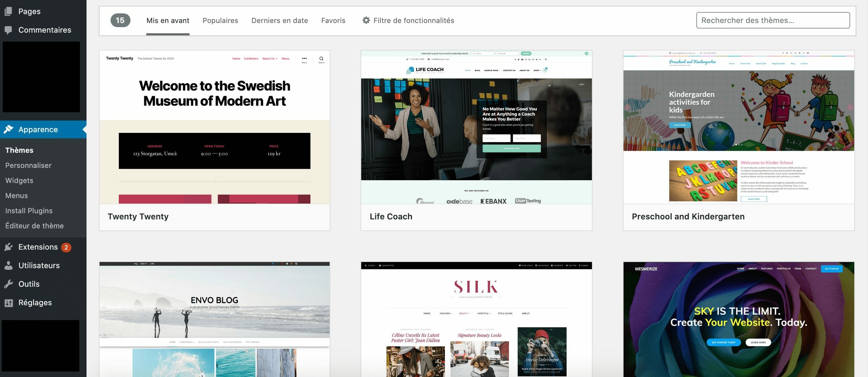
Task: Click the Apparence paintbrush icon
Action: point(9,129)
